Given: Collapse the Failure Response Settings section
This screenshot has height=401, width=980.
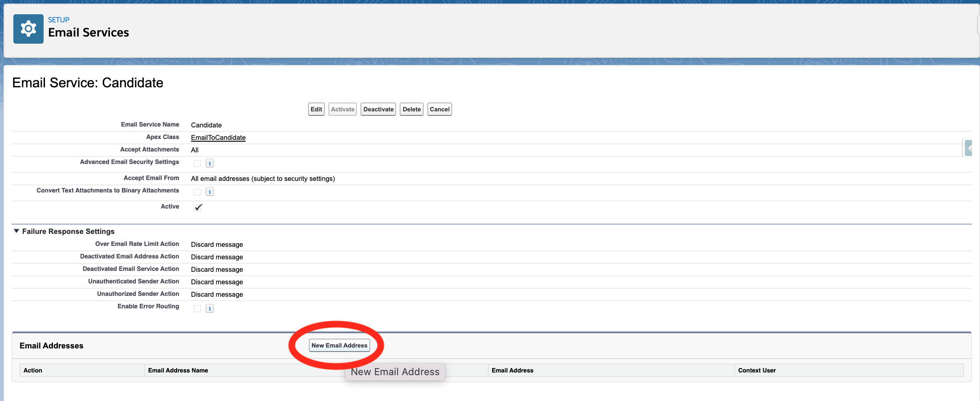Looking at the screenshot, I should [16, 231].
